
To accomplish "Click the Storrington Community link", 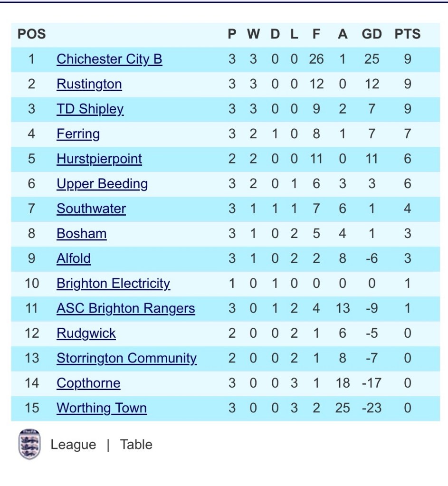I will coord(126,359).
